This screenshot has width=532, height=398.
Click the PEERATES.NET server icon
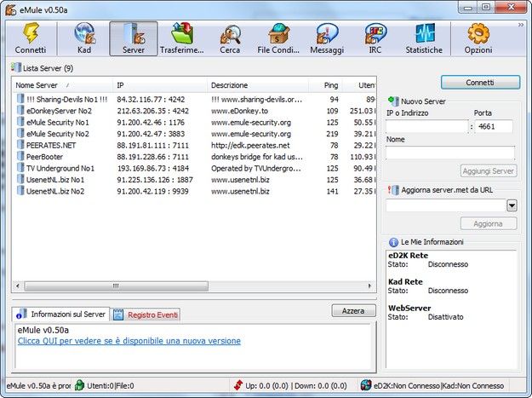pos(20,145)
